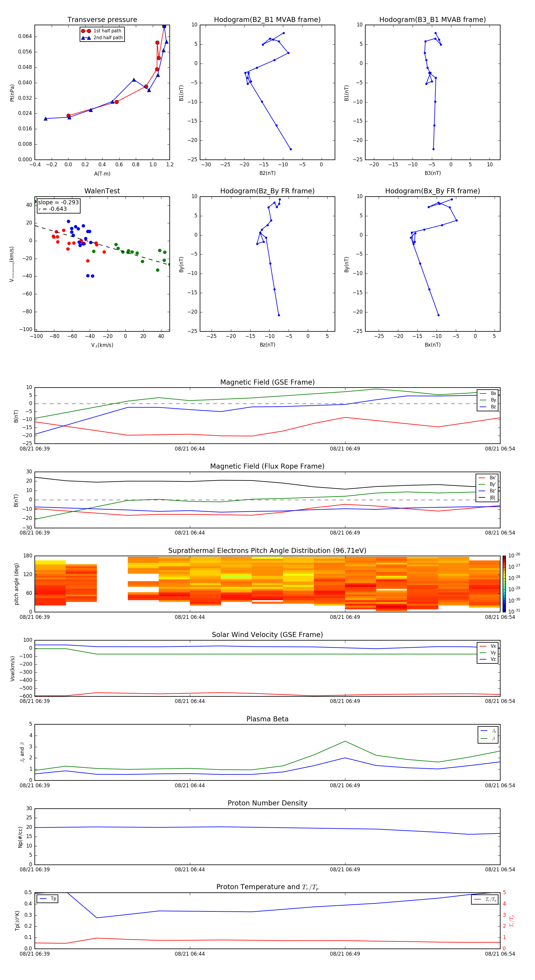Click the Suprathermal Electrons Pitch Angle Distribution title
Viewport: 535px width, 980px height.
(267, 551)
